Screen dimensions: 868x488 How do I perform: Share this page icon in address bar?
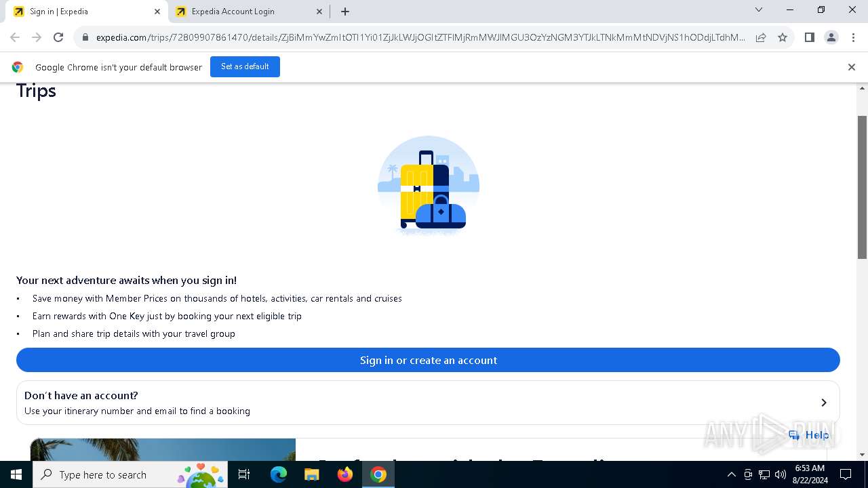(x=761, y=38)
